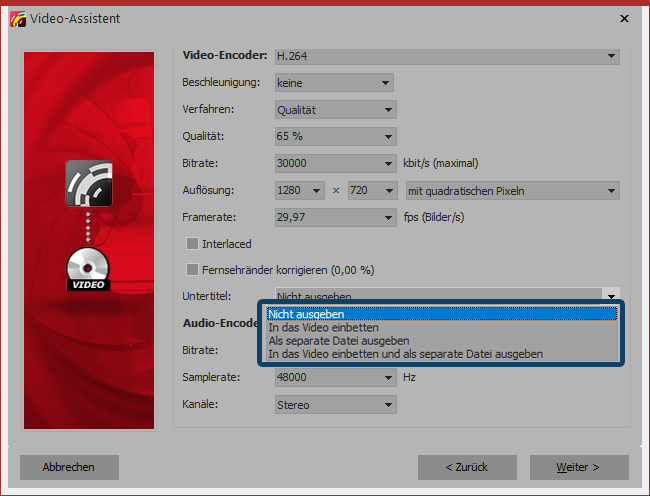Click the app logo in title bar

[x=16, y=17]
